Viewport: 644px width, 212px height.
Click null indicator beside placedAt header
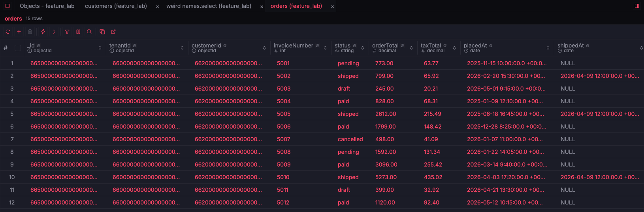[x=491, y=46]
